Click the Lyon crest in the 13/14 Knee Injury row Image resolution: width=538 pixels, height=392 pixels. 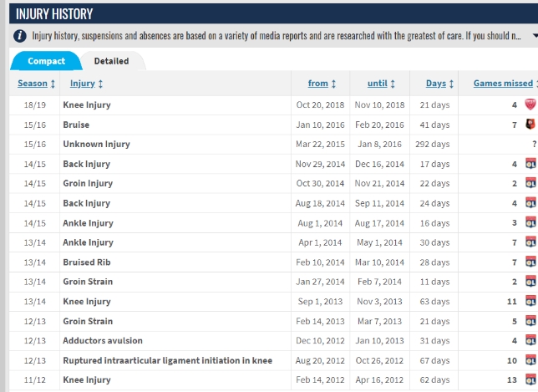[529, 302]
